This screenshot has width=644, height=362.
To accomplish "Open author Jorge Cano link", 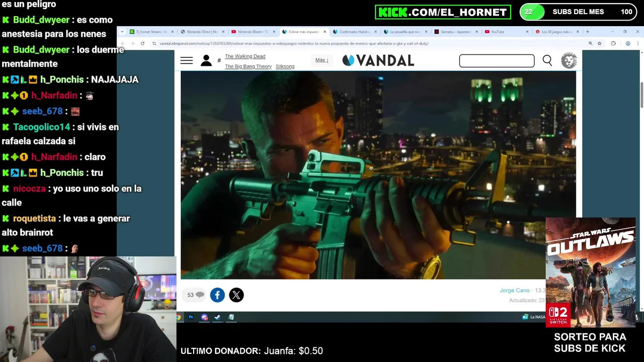I will point(514,291).
